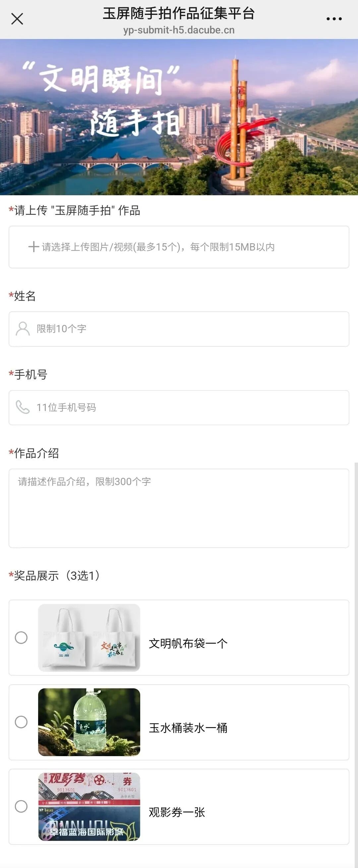This screenshot has height=868, width=358.
Task: Focus the name input limited to 10 characters
Action: tap(189, 329)
